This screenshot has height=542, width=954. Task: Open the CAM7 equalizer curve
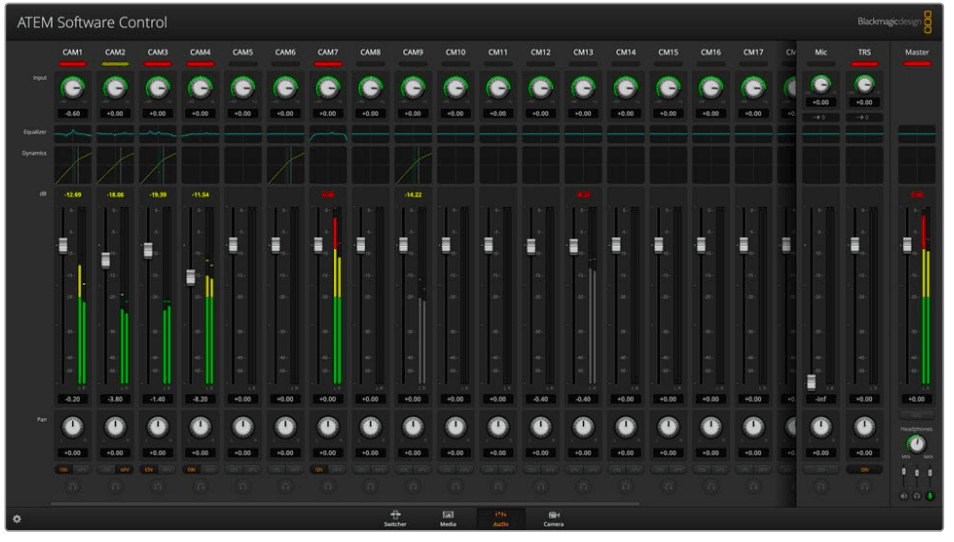point(329,133)
